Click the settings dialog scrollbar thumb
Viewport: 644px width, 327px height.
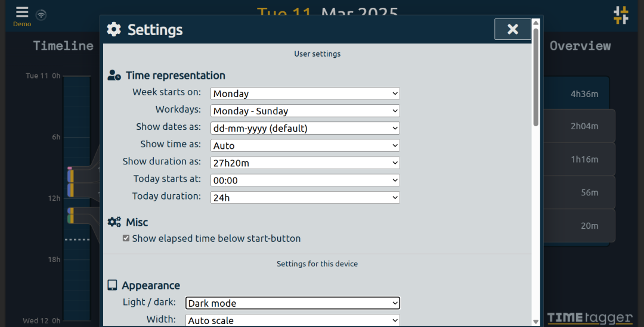(x=535, y=77)
